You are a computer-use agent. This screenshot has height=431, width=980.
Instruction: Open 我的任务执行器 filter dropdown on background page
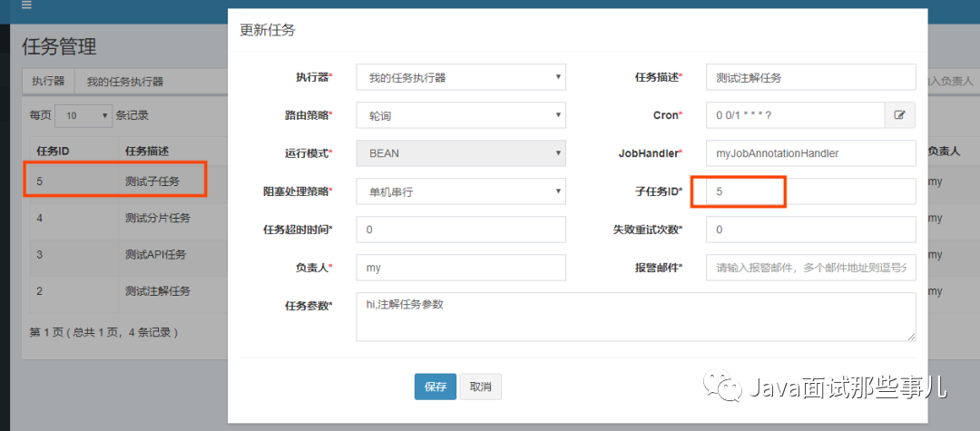pos(150,81)
